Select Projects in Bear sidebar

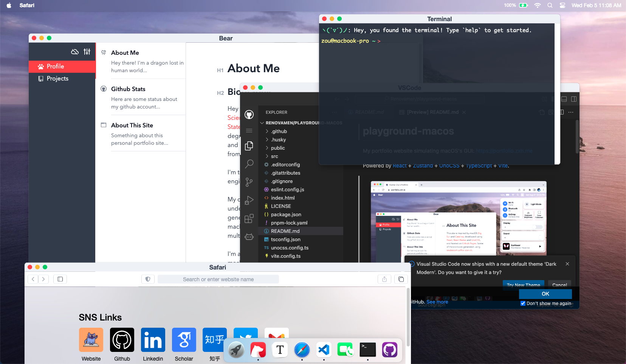tap(62, 79)
